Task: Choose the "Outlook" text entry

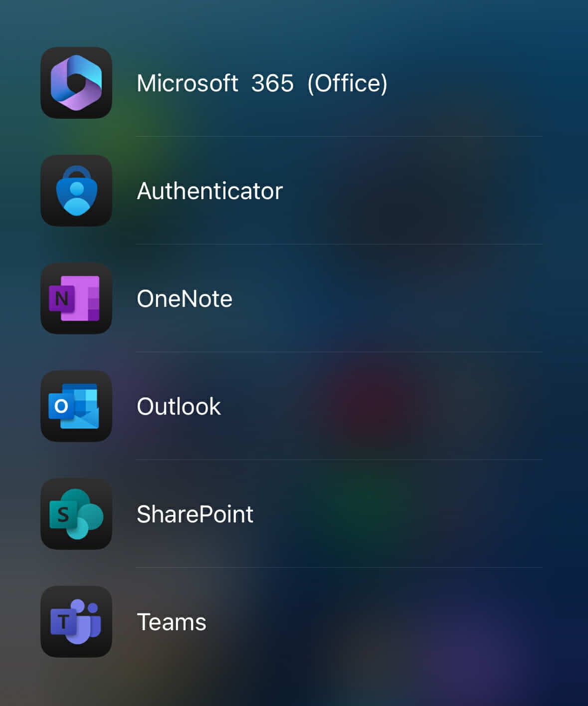Action: pyautogui.click(x=179, y=407)
